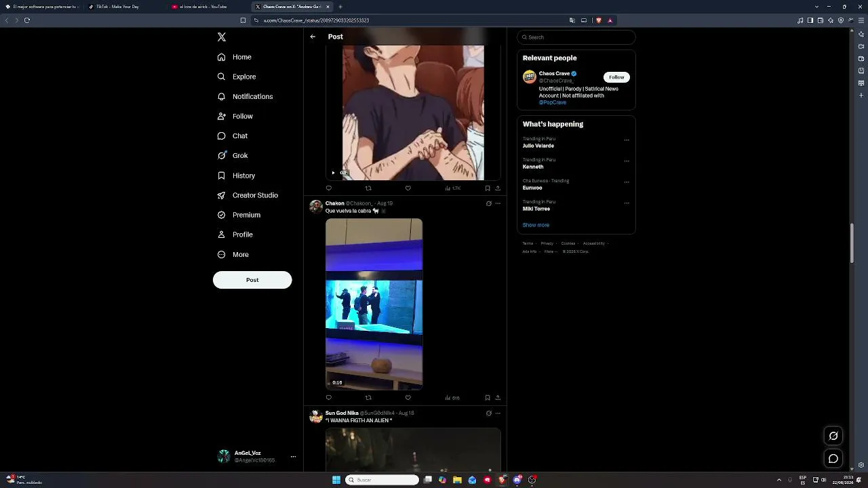Repost Chakon's post
The image size is (868, 488).
click(x=368, y=398)
